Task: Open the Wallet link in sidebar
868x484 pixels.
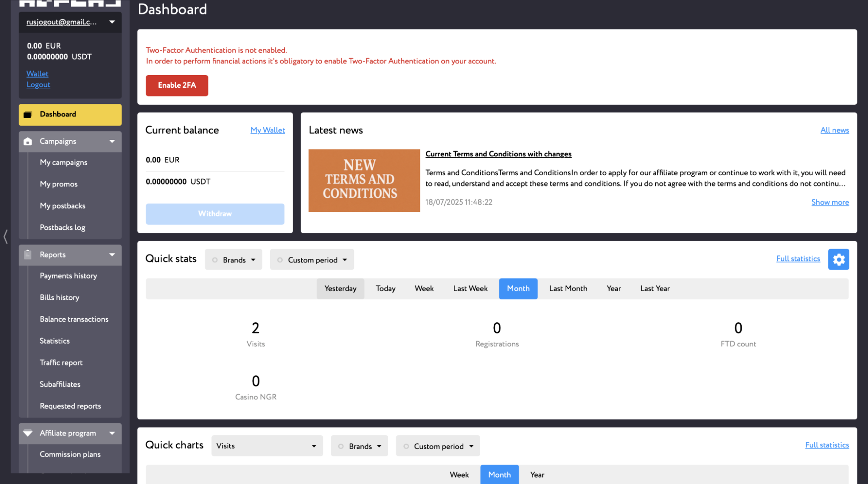Action: pos(37,74)
